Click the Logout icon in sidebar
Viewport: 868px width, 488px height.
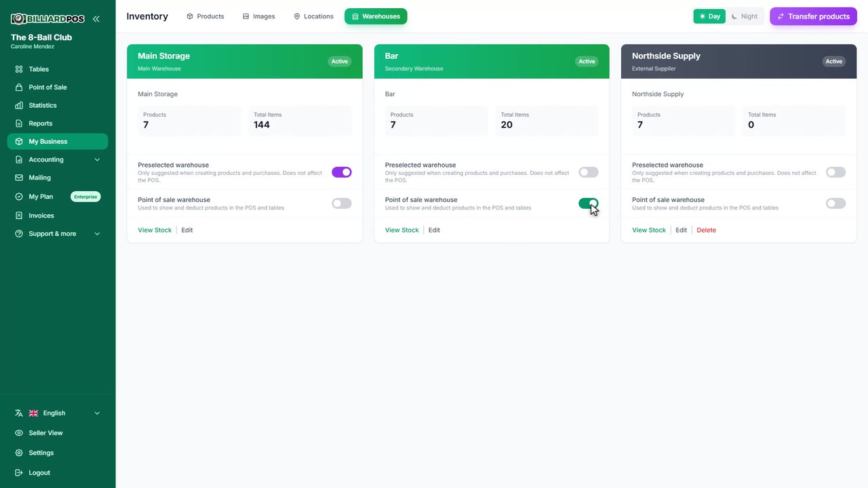[x=19, y=473]
